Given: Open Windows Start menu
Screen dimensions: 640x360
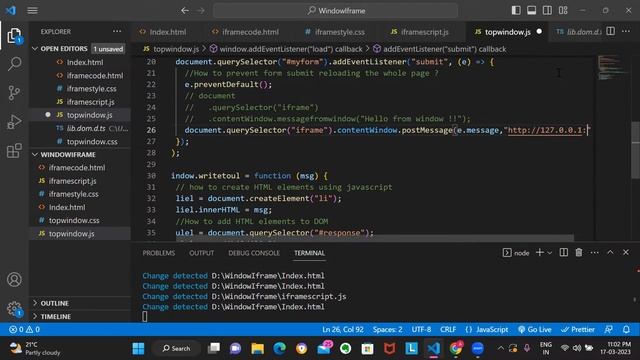Looking at the screenshot, I should coord(138,348).
